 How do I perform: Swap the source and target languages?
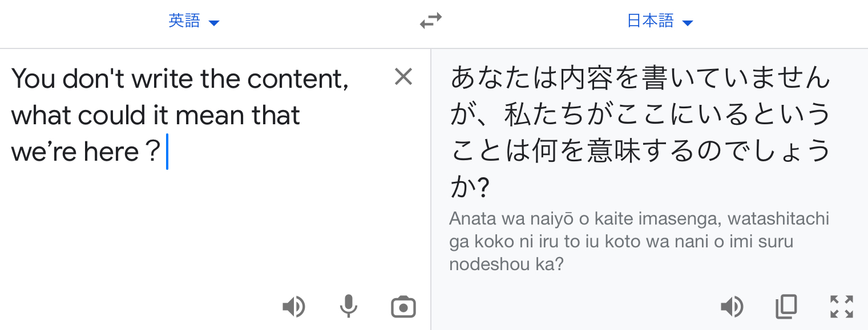click(x=431, y=22)
